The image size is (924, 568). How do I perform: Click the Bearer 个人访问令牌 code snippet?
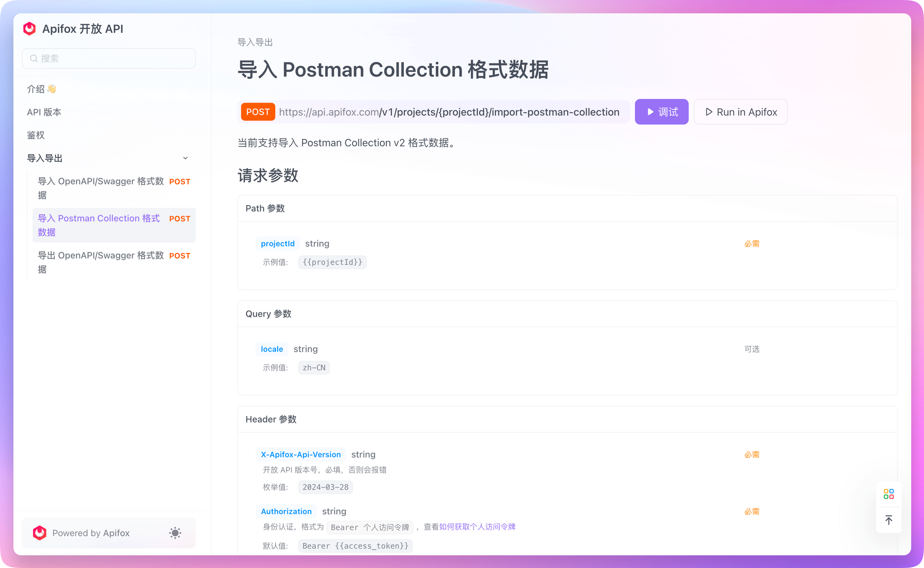(370, 527)
